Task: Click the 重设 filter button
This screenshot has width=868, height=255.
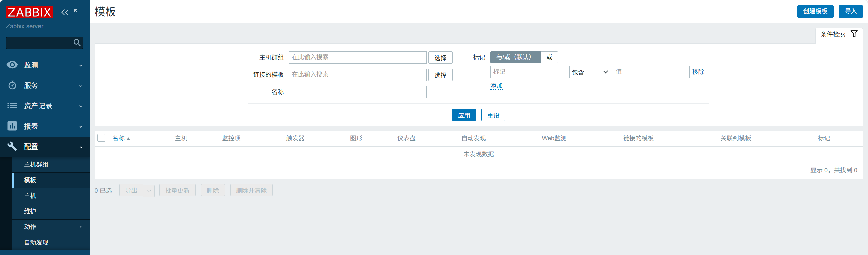Action: 493,115
